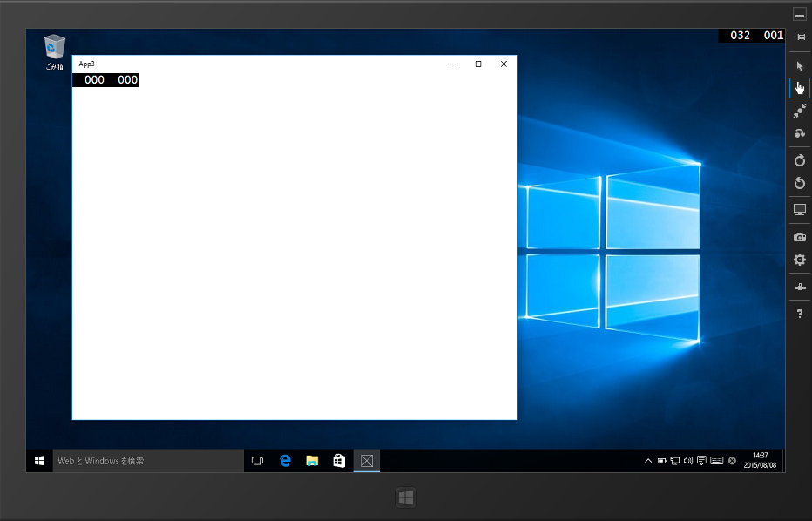The width and height of the screenshot is (812, 521).
Task: Open the Windows Start menu
Action: 39,460
